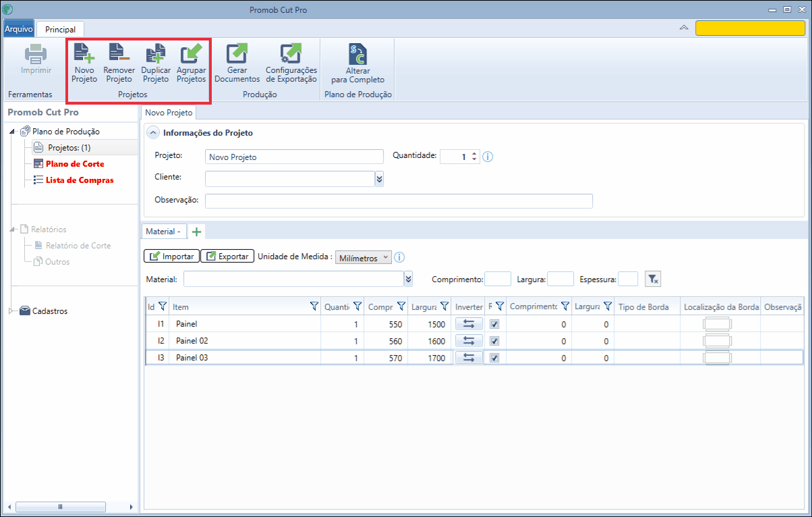
Task: Select Outros under Relatórios
Action: point(57,262)
